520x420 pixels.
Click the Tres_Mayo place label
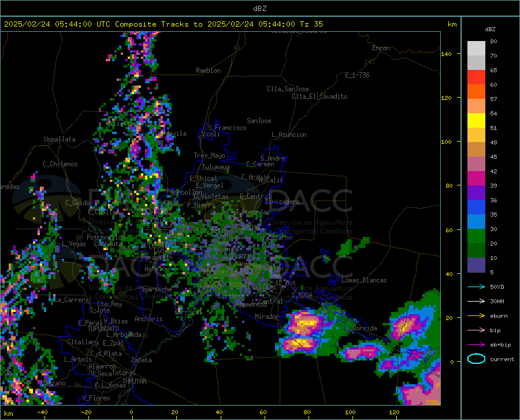point(209,155)
